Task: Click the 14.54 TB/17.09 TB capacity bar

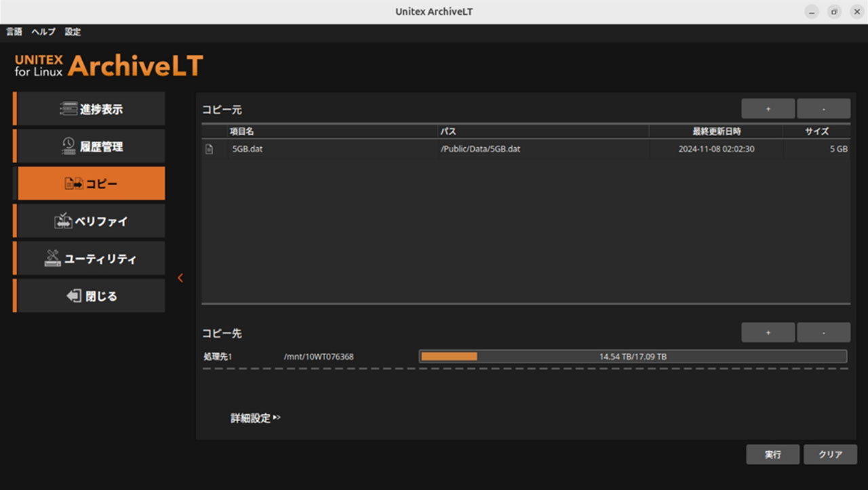Action: click(x=633, y=356)
